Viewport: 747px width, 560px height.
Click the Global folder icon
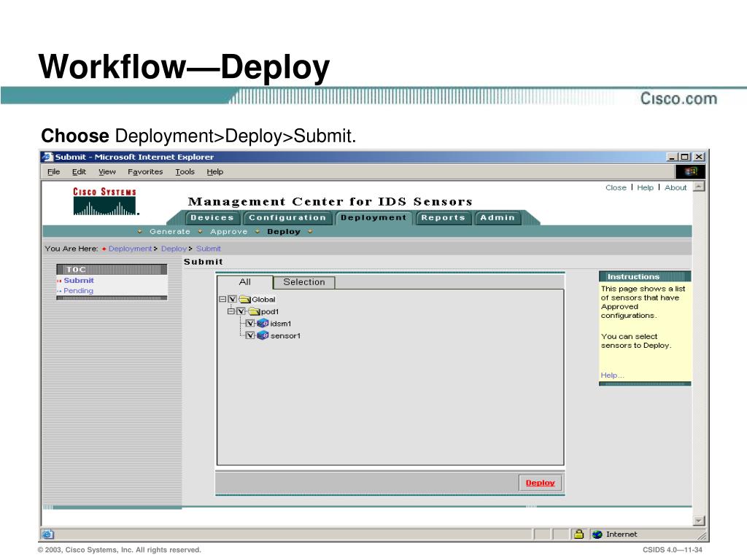pos(245,300)
